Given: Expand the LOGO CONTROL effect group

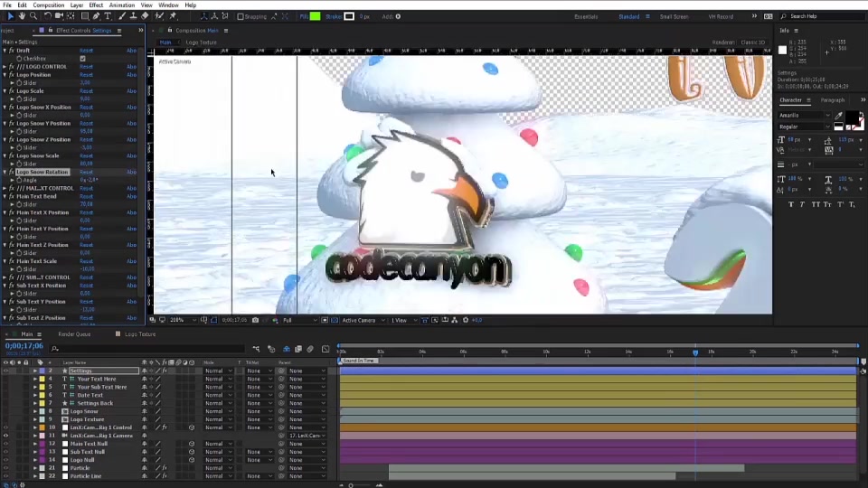Looking at the screenshot, I should click(5, 66).
